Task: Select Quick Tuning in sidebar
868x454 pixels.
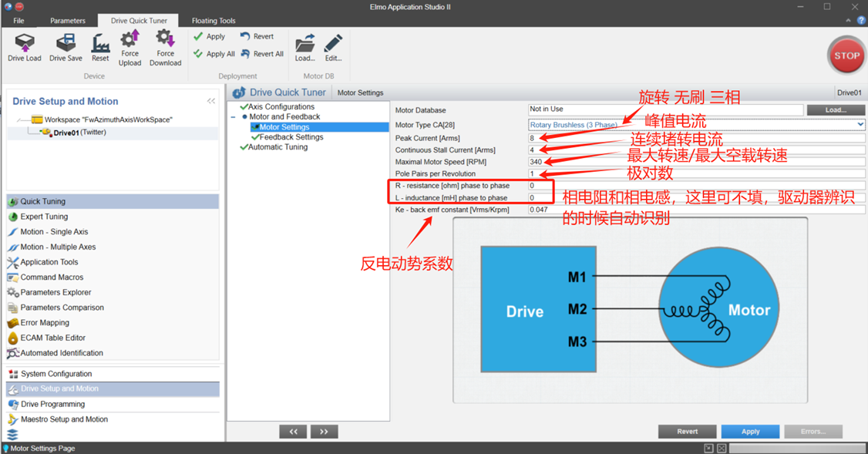Action: (x=113, y=201)
